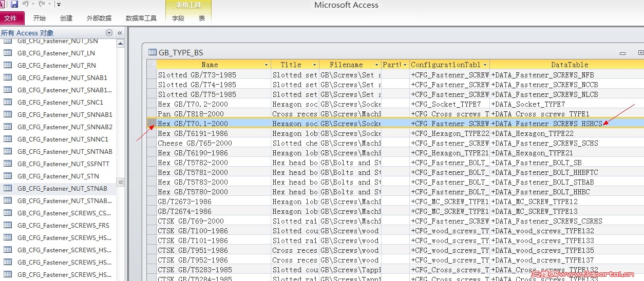
Task: Open GB_CFG_Fastener_NUT_STNAB table in navigation pane
Action: pyautogui.click(x=62, y=188)
